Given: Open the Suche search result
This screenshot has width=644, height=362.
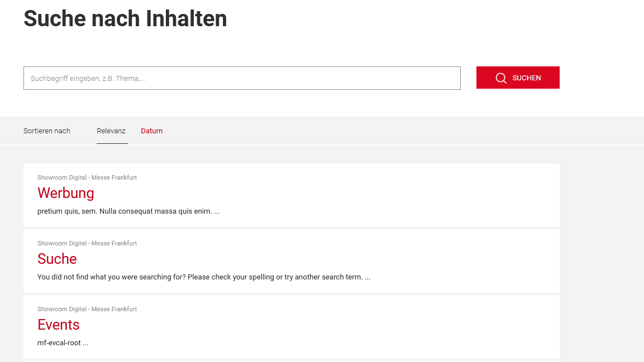Looking at the screenshot, I should 57,259.
